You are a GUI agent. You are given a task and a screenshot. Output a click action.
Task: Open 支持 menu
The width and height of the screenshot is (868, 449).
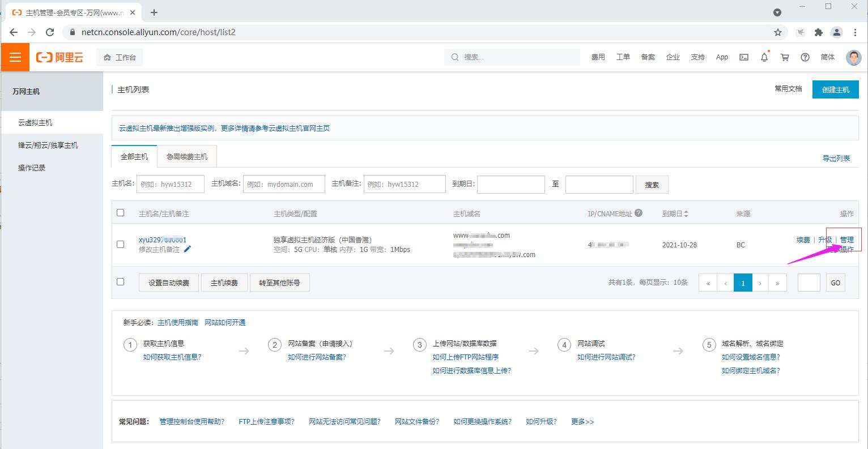[698, 57]
